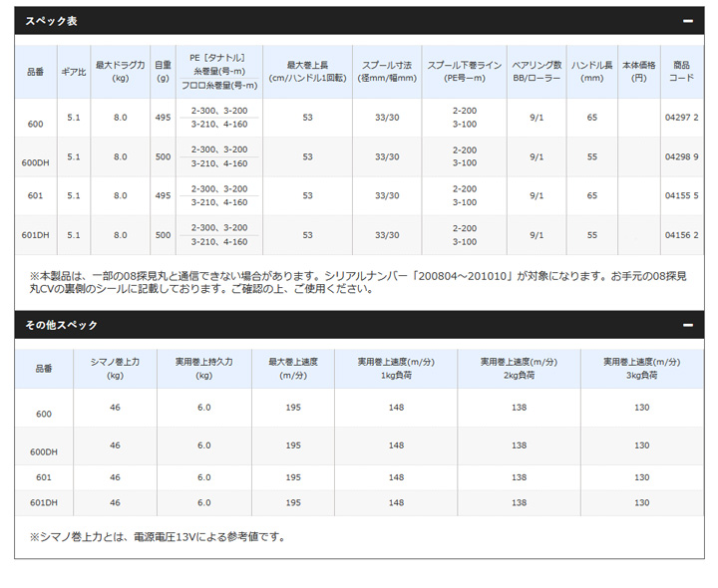Select product code 04156 2

click(x=681, y=235)
